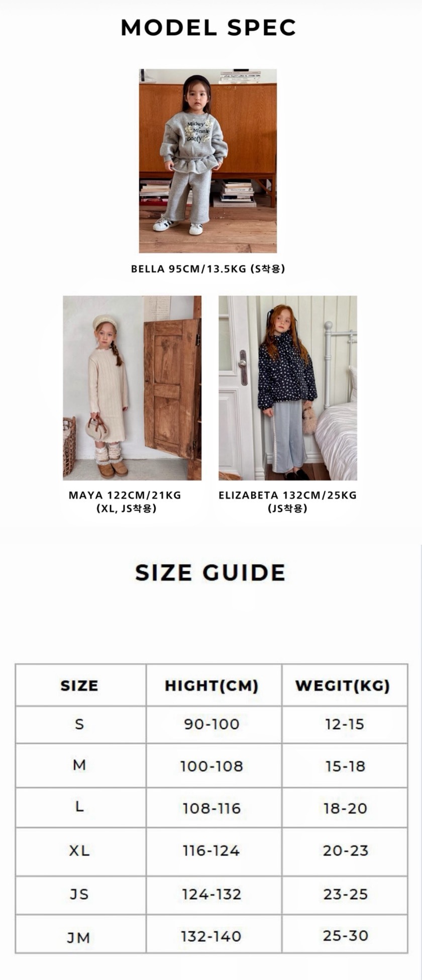
Task: Open the Maya model photo
Action: (132, 388)
